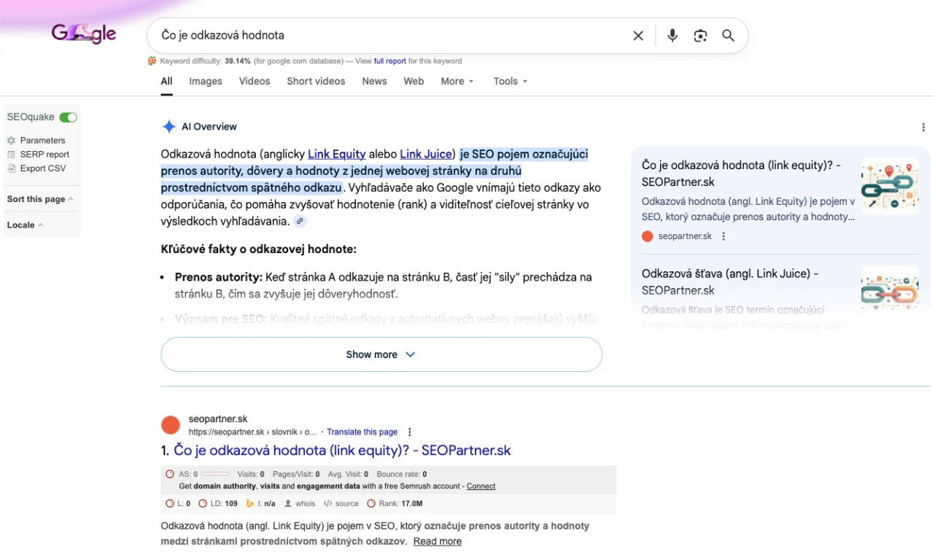
Task: Click Translate this page link
Action: (x=362, y=432)
